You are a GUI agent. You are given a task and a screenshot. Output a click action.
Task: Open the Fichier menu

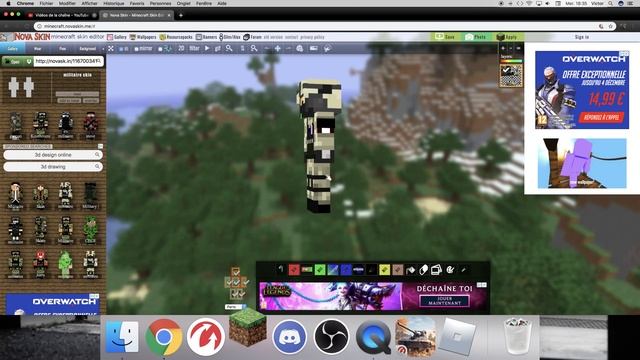[46, 3]
